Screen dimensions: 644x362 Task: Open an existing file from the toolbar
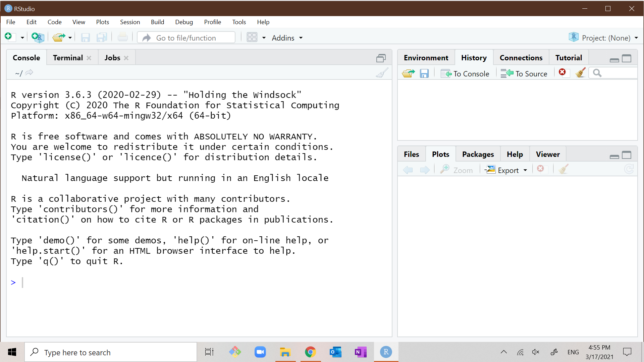59,37
